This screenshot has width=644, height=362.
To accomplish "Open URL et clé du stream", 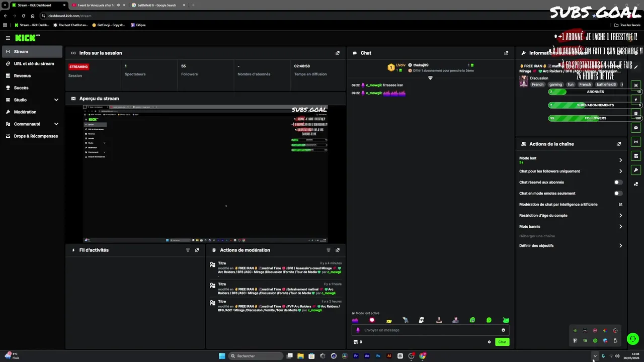I will (x=32, y=63).
